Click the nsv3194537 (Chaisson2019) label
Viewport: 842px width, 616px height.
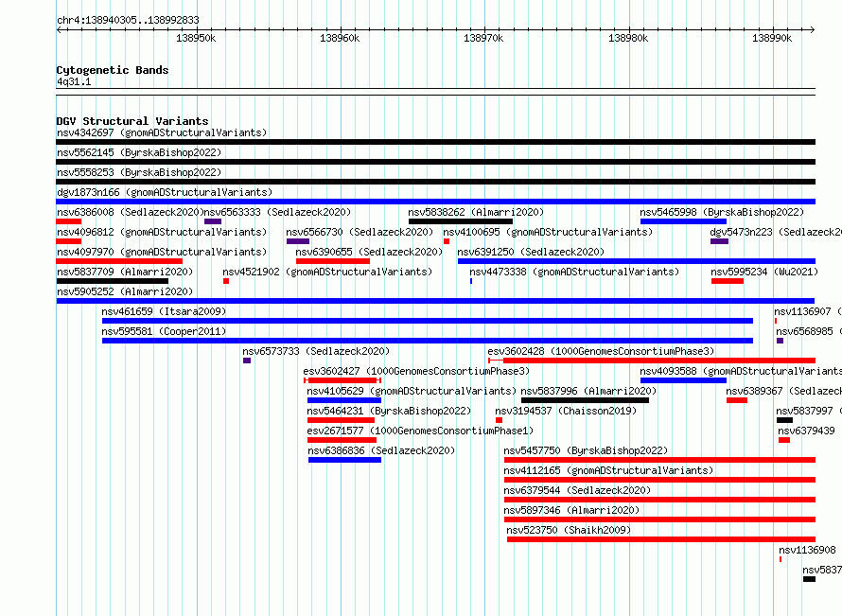[x=566, y=411]
